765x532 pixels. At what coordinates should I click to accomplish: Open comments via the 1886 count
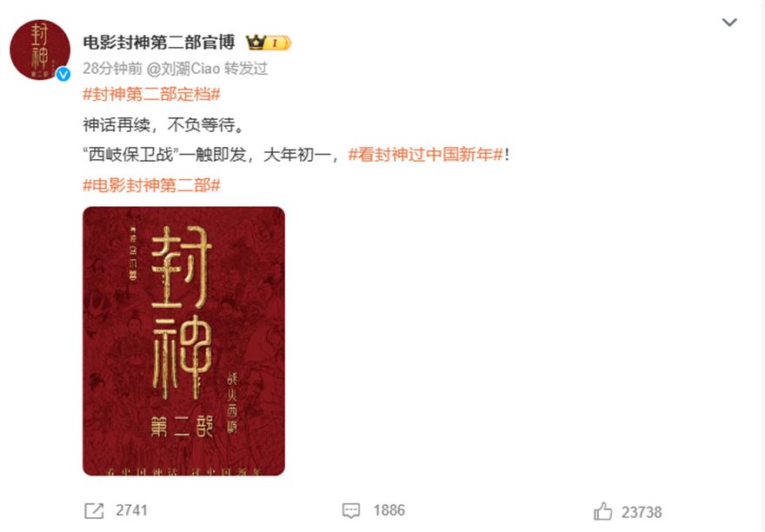pos(389,510)
